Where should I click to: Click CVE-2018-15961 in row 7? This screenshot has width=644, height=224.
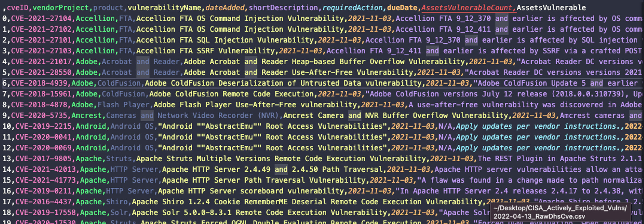tap(41, 94)
